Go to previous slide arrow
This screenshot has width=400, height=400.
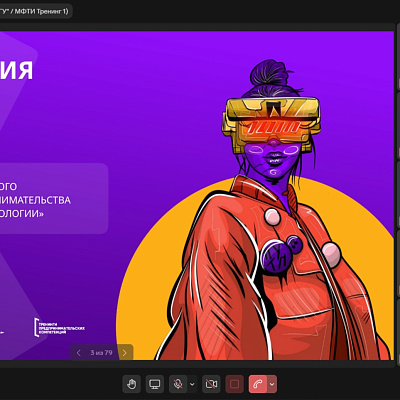coord(79,353)
